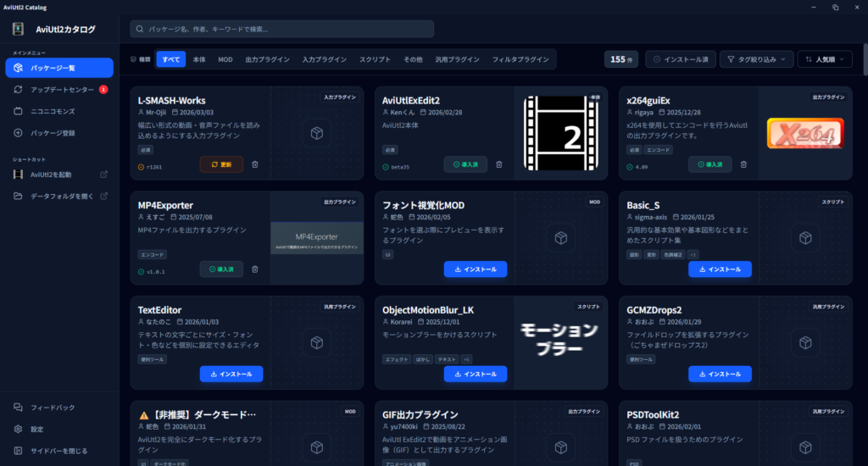Click the trash icon on x264guiEx card

pyautogui.click(x=743, y=164)
